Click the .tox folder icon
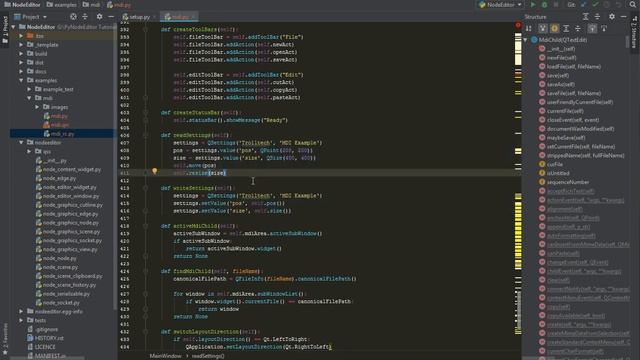 tap(30, 36)
